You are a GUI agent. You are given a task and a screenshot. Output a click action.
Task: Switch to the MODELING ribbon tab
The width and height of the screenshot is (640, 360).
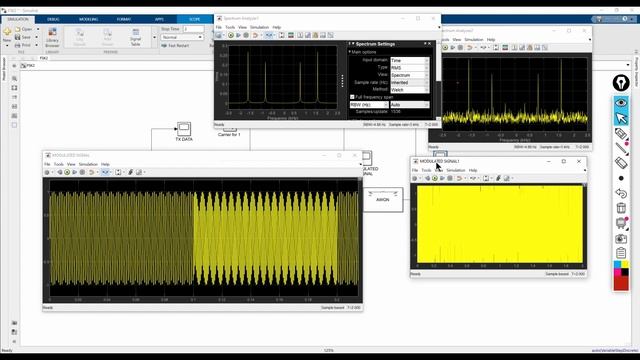[x=88, y=19]
